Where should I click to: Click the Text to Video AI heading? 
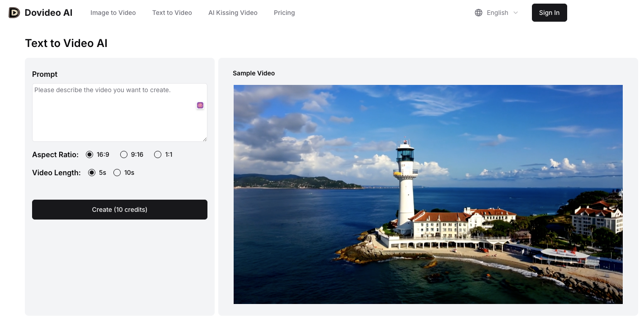click(66, 43)
